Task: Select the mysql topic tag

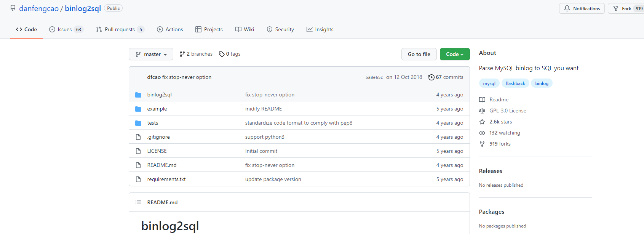Action: 489,83
